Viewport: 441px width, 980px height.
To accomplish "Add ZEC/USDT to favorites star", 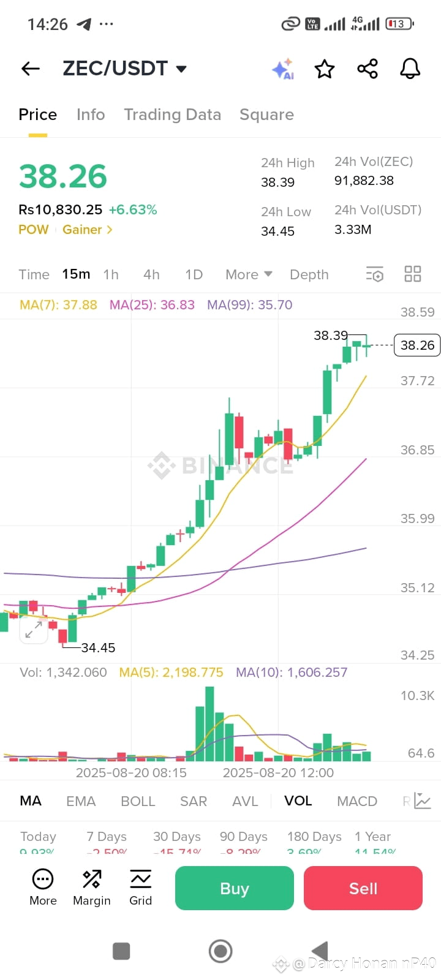I will [325, 69].
